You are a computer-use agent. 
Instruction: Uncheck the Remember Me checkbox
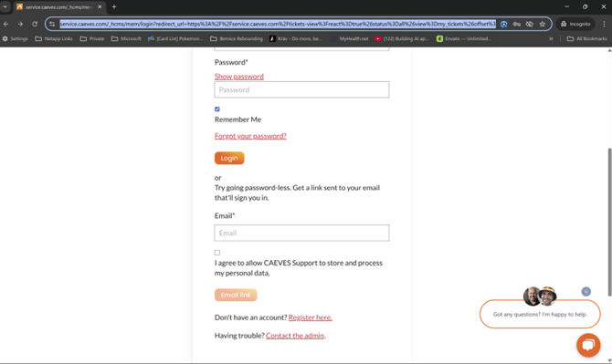click(x=217, y=109)
